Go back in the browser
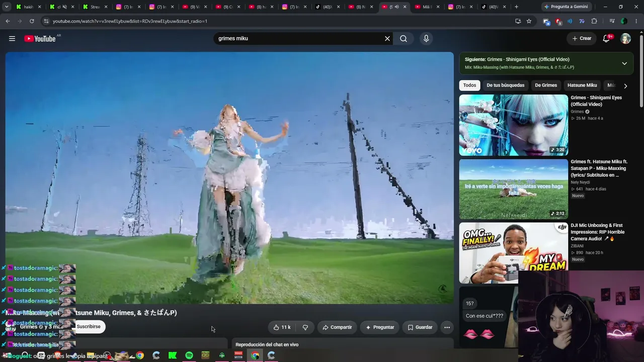 point(8,21)
